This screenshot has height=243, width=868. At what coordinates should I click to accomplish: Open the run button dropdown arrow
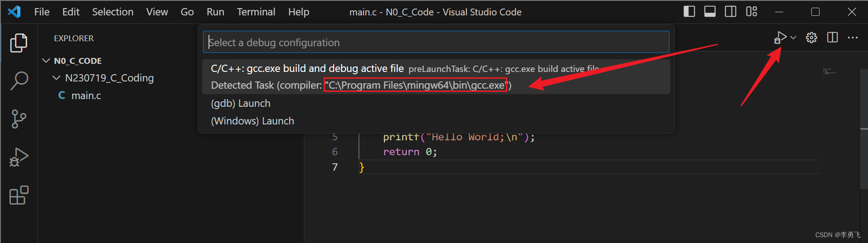click(793, 38)
